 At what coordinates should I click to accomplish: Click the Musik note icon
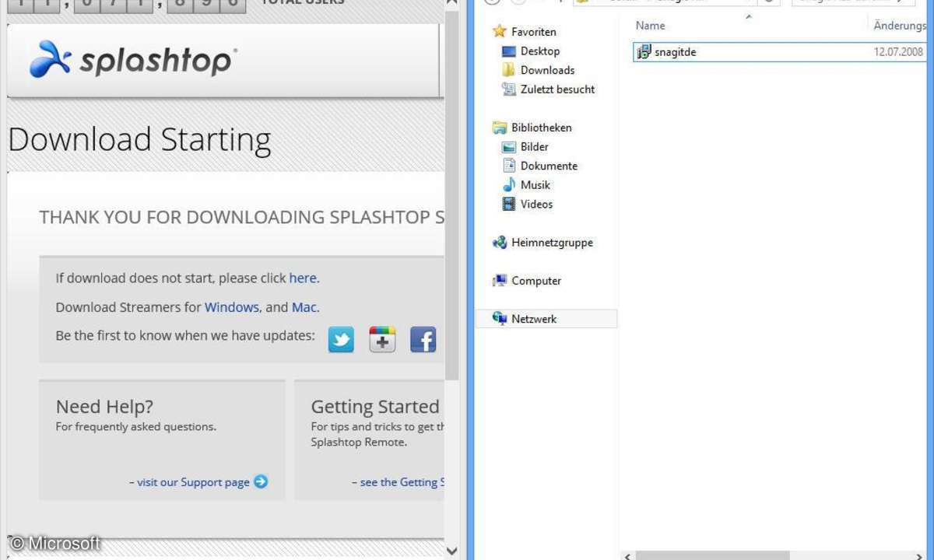(509, 185)
